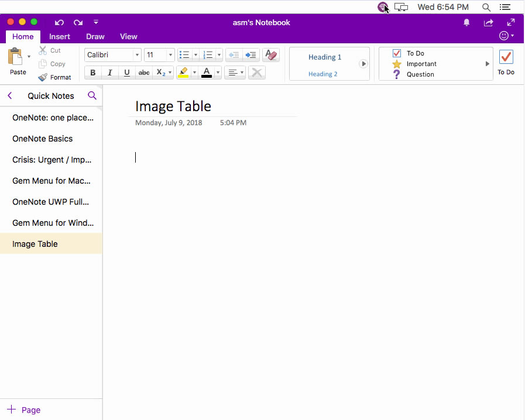Open the Draw tab
Screen dimensions: 525x420
(x=95, y=36)
